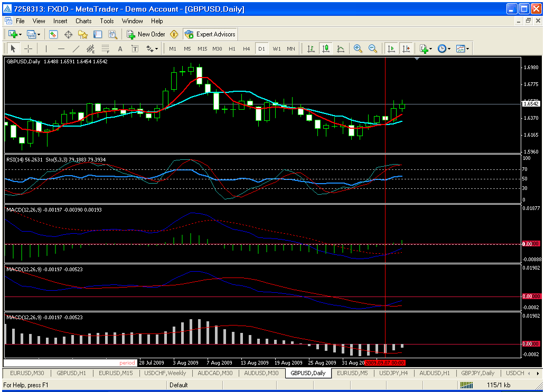This screenshot has height=392, width=545.
Task: Click the New Order button
Action: coord(146,34)
